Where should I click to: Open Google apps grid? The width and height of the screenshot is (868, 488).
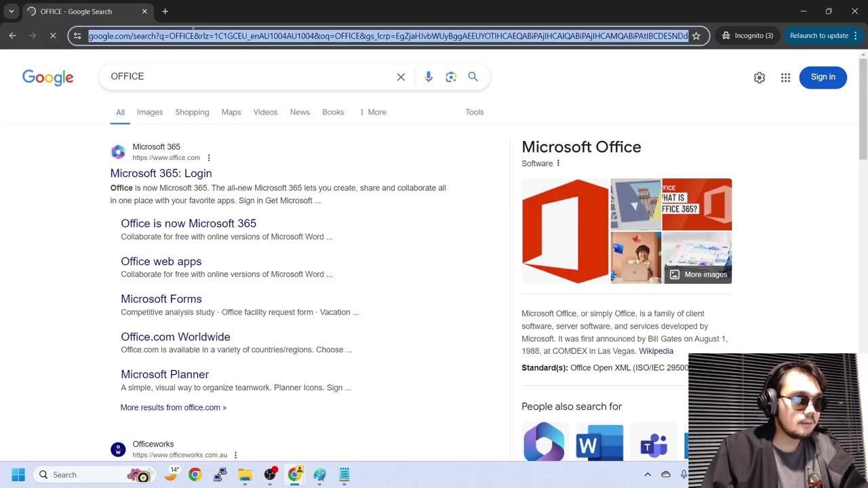785,77
